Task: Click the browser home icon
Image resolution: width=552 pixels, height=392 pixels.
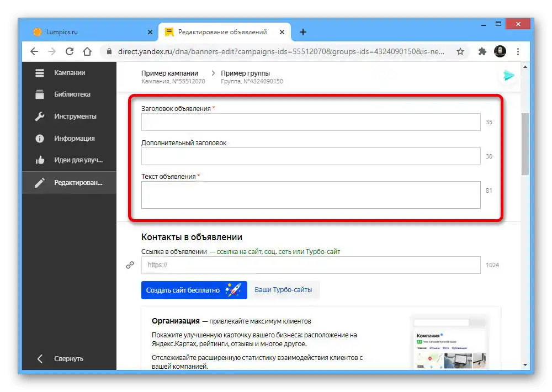Action: [x=87, y=51]
